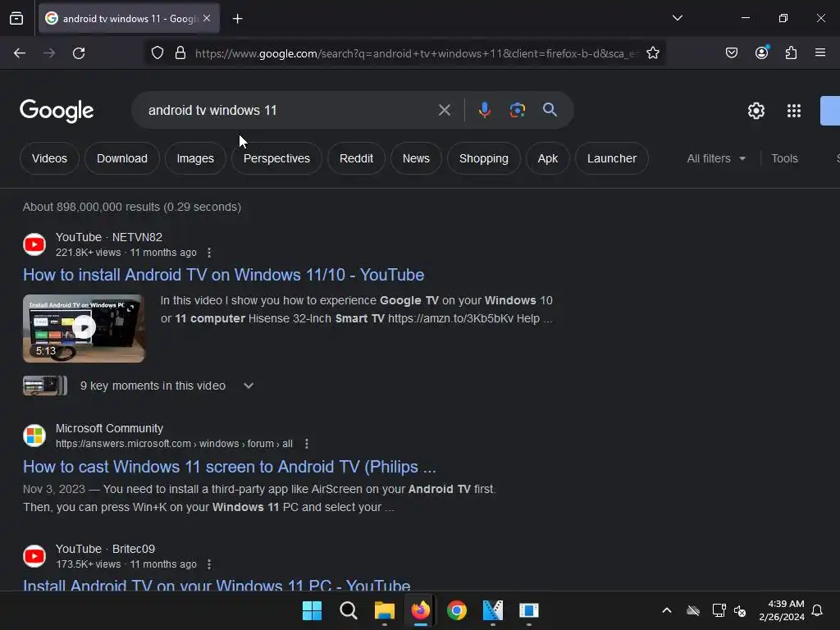This screenshot has height=630, width=840.
Task: Click the key moments preview thumbnail
Action: coord(45,386)
